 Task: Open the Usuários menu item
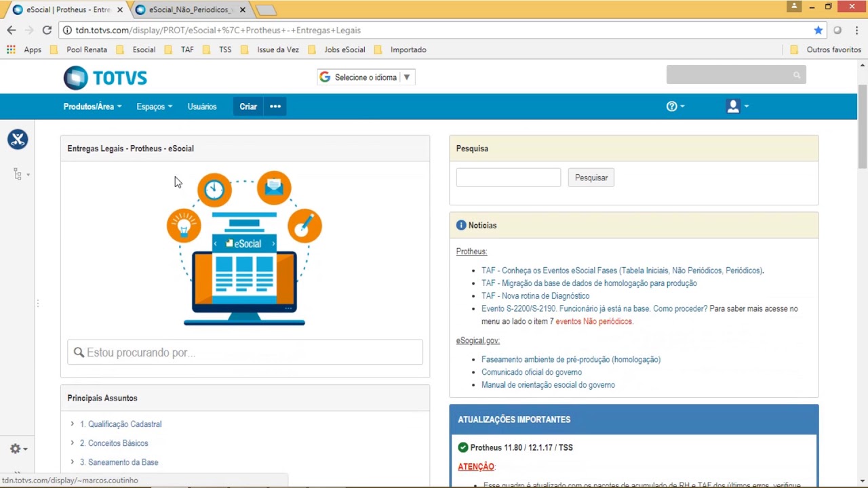(x=202, y=106)
